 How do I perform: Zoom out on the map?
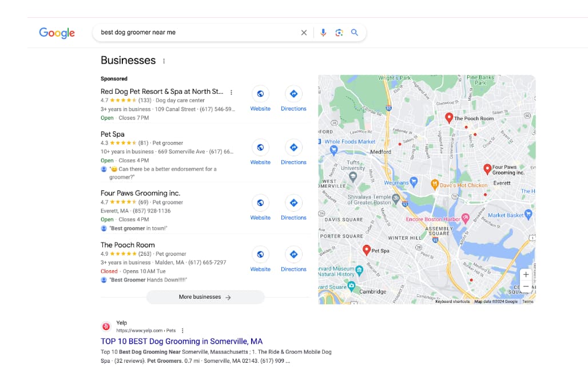coord(526,287)
